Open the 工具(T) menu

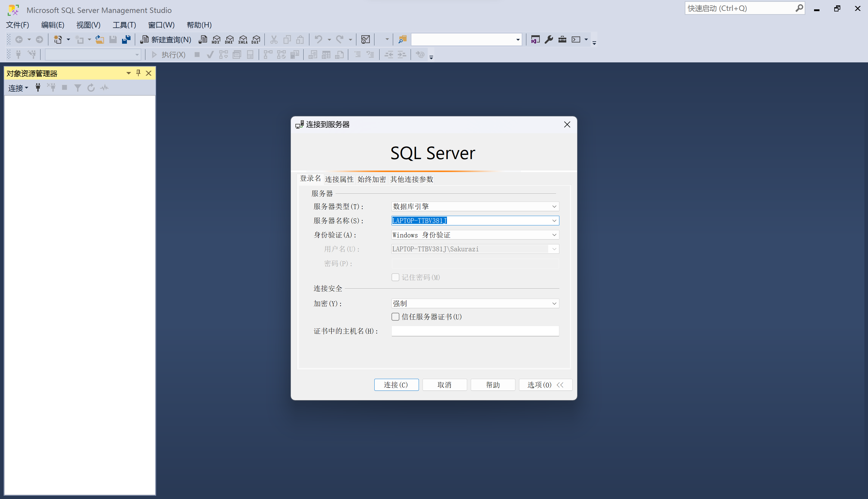pos(124,25)
